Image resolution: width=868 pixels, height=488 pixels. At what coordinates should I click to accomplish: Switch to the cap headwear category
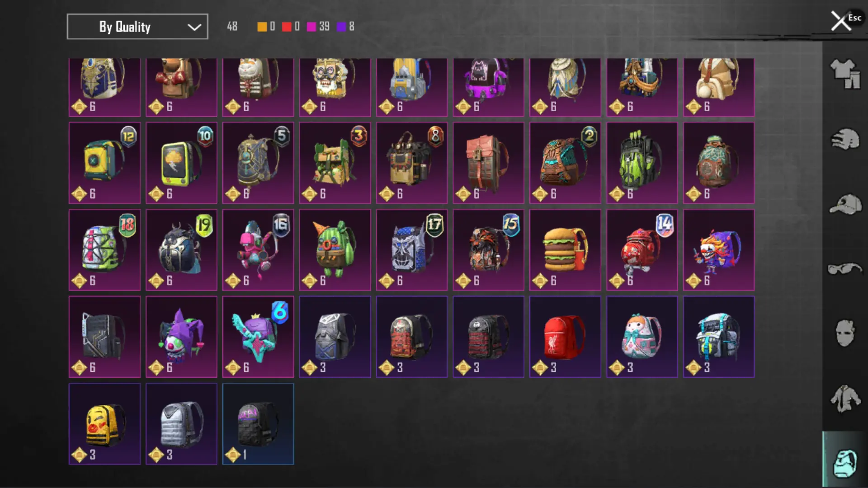pos(844,204)
